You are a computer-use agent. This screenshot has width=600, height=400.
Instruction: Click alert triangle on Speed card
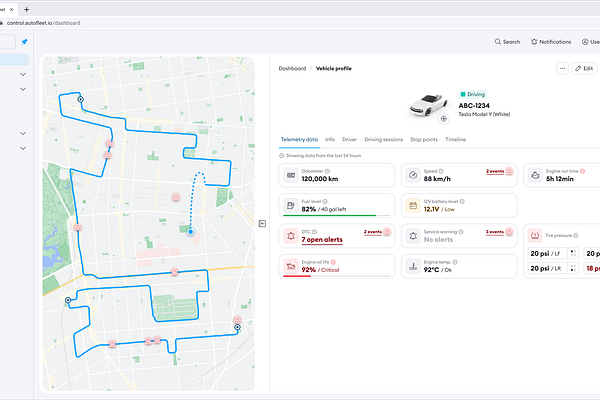509,171
